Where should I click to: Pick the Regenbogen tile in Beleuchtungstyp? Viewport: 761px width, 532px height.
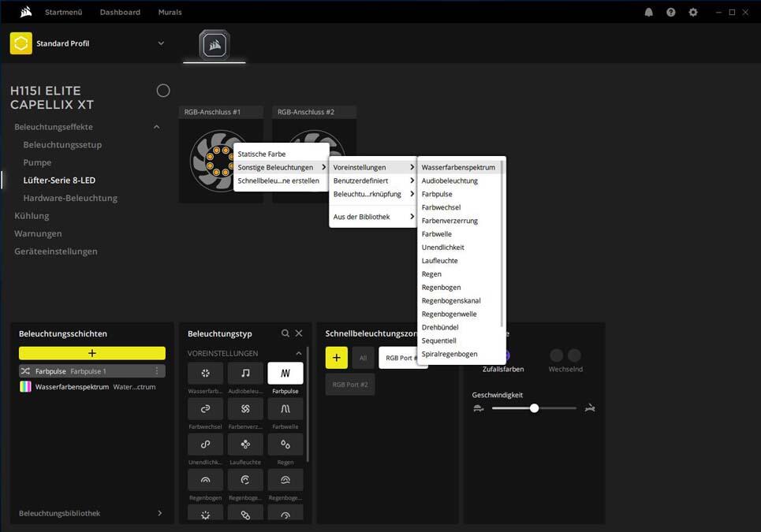[x=205, y=480]
